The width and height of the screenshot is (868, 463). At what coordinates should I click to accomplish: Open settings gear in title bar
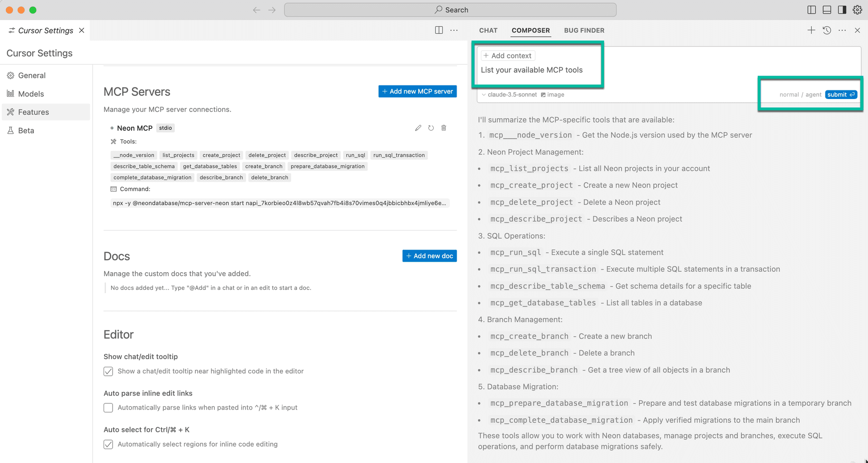(857, 10)
